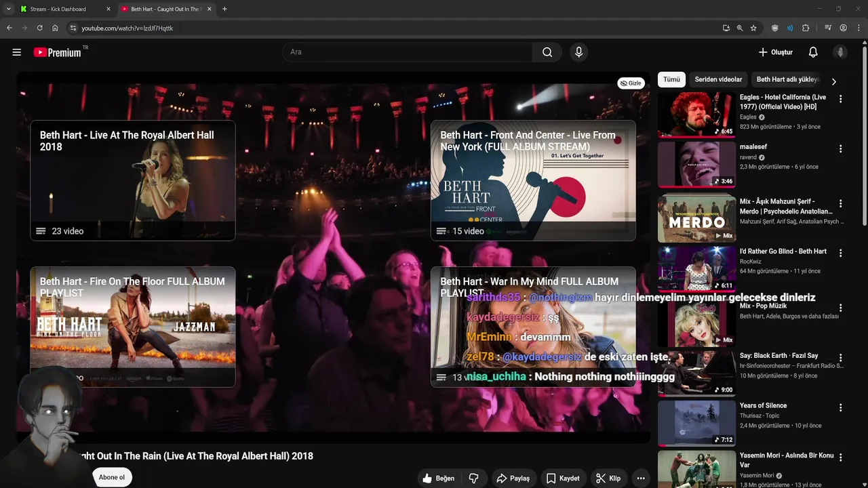Expand more chips with right arrow
The width and height of the screenshot is (868, 488).
[x=833, y=81]
